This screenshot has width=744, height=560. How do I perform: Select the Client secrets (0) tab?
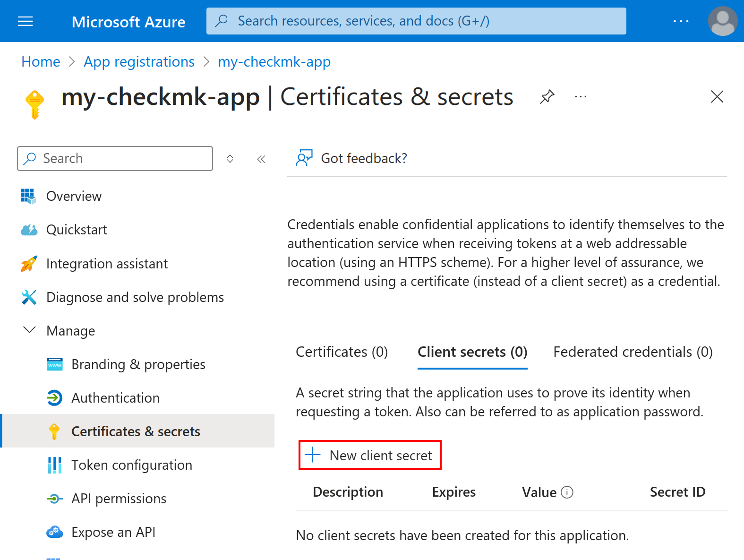click(472, 352)
